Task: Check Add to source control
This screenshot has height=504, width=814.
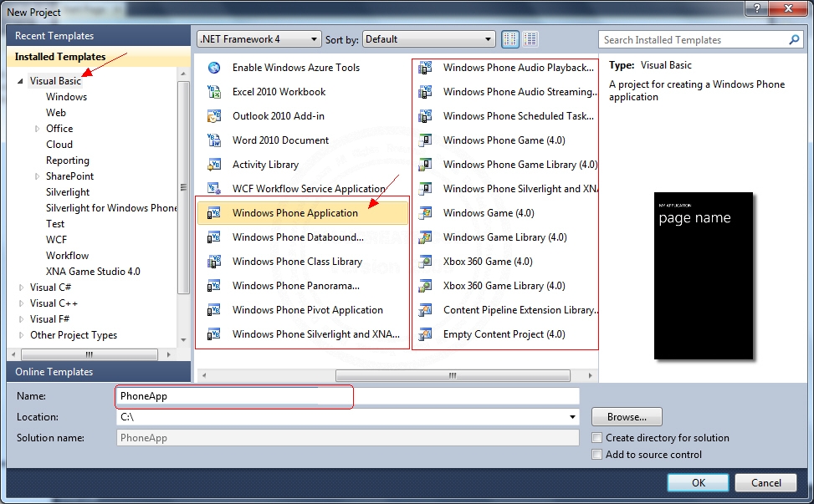Action: point(597,454)
